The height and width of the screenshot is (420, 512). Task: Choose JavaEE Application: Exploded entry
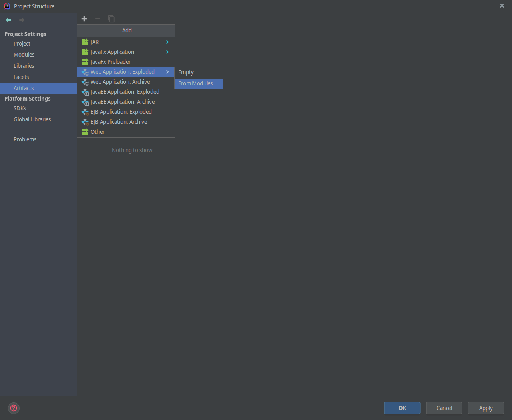click(126, 92)
